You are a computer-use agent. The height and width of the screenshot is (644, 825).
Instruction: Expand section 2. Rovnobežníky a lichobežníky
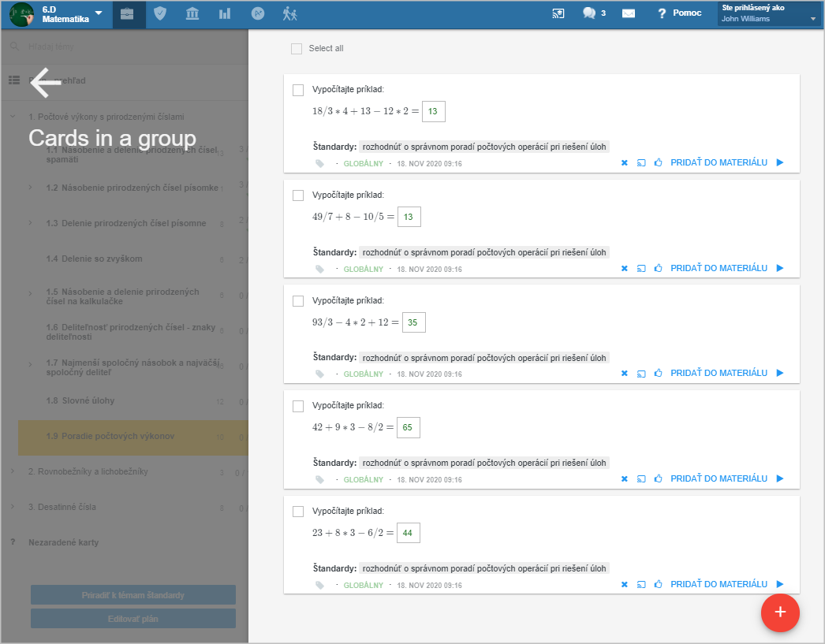[x=13, y=471]
